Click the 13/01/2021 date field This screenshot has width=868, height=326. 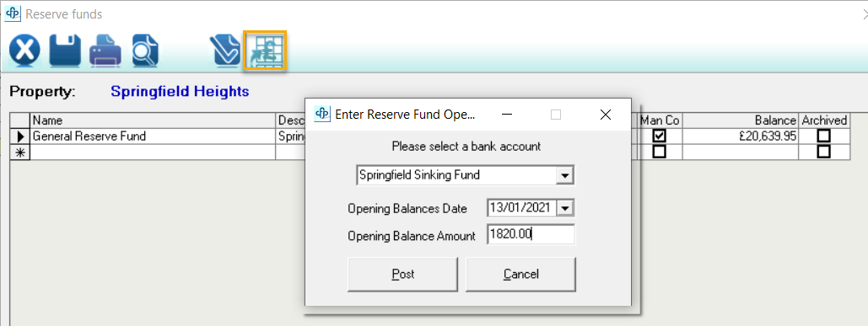coord(521,208)
